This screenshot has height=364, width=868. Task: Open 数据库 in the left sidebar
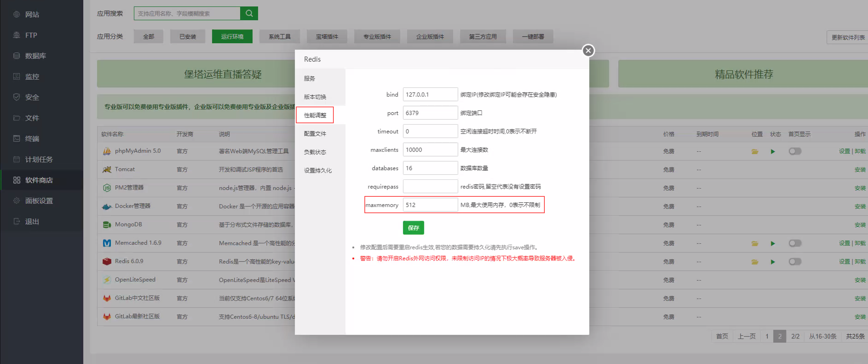[x=35, y=56]
